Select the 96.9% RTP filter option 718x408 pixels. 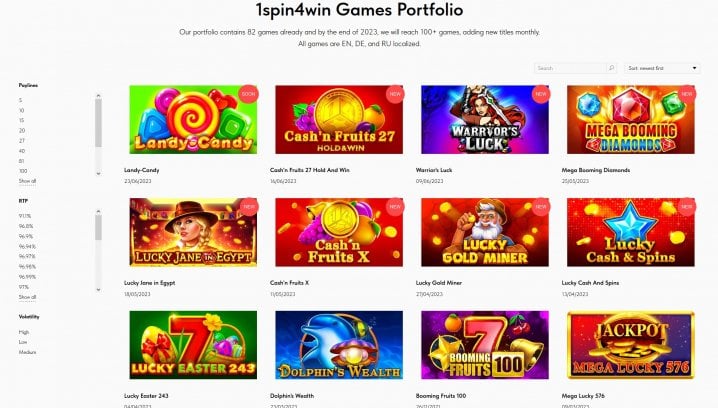(x=26, y=236)
